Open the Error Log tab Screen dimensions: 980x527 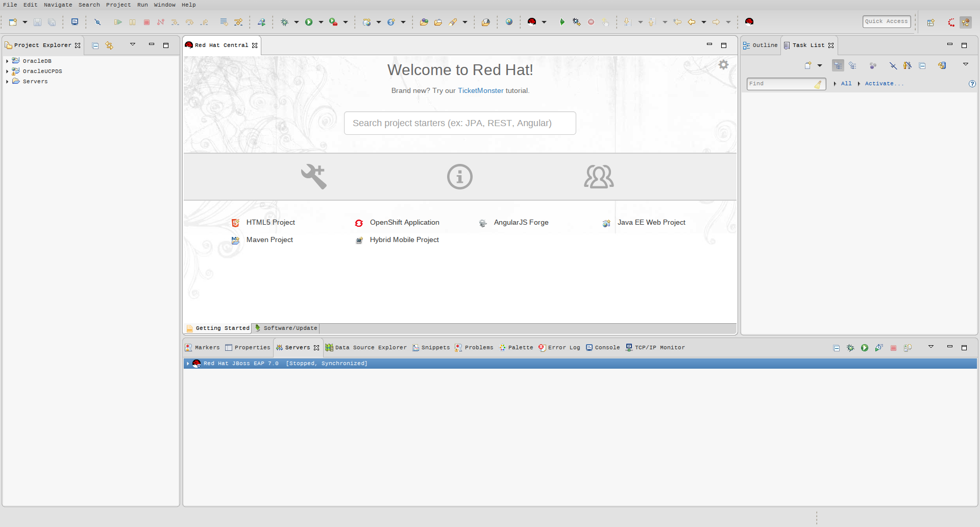coord(559,348)
